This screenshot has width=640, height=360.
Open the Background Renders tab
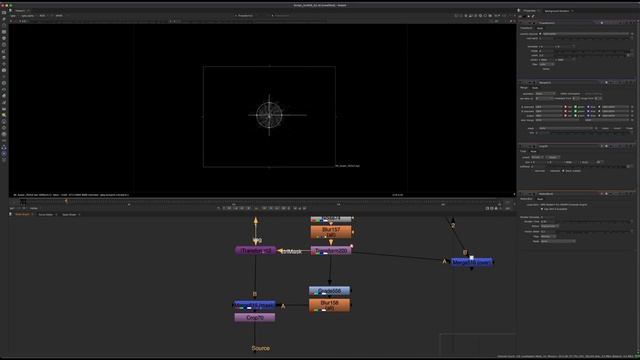click(557, 11)
